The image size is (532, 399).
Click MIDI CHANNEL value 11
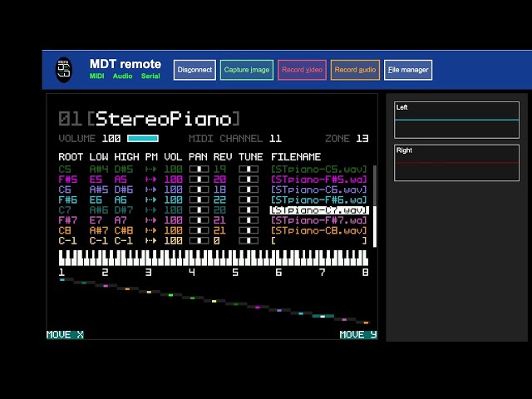pos(275,139)
